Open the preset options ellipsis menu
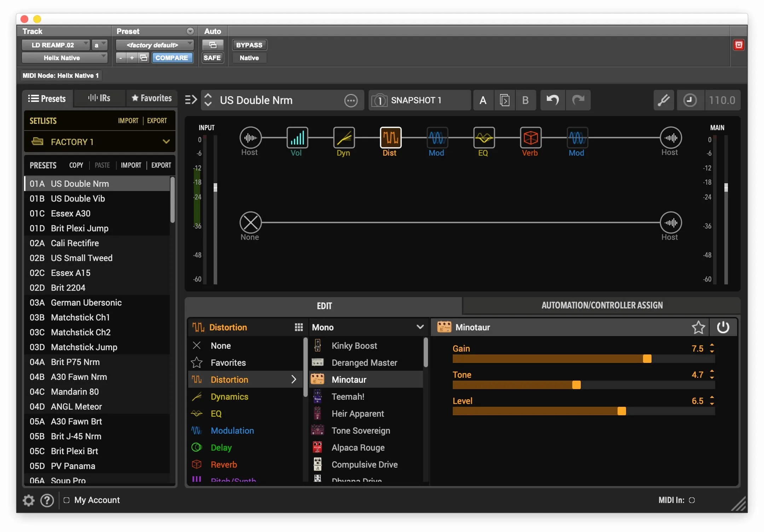 point(351,100)
